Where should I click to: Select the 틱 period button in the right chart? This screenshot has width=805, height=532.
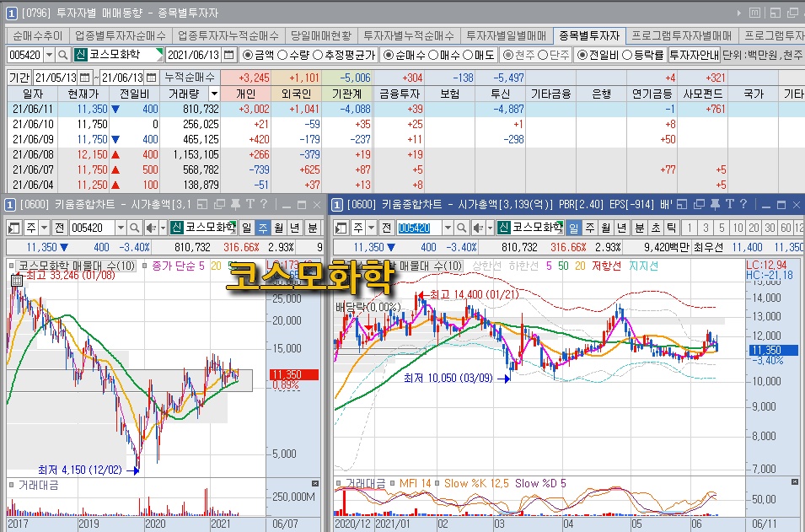point(672,228)
